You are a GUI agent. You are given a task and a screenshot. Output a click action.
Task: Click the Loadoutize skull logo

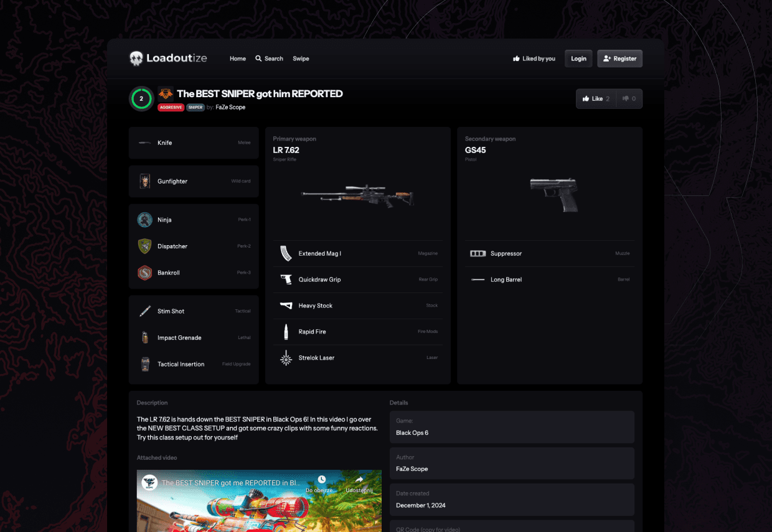136,58
